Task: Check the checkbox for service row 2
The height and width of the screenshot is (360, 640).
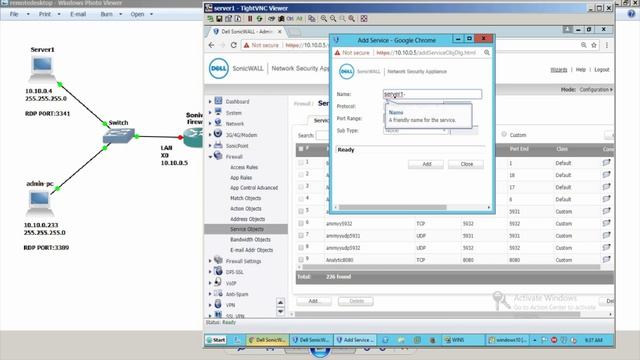Action: pos(301,175)
